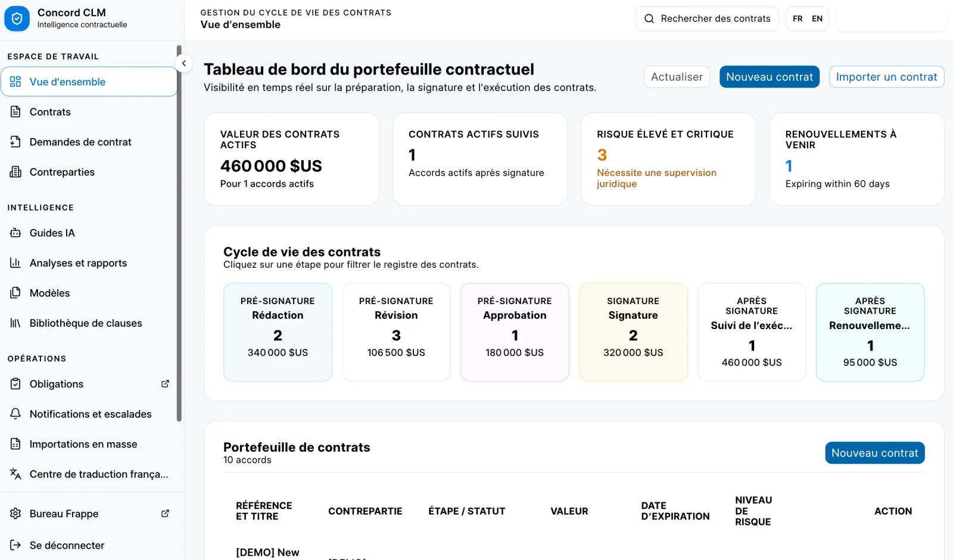Filter by the Approbation stage card

[x=515, y=332]
